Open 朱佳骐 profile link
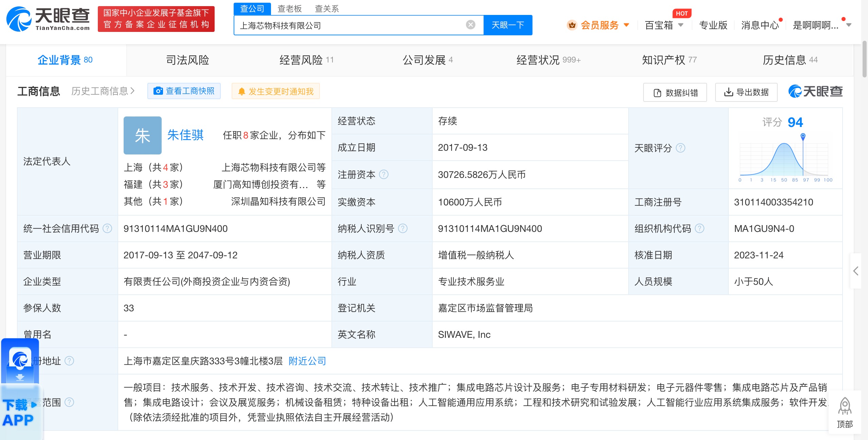Image resolution: width=868 pixels, height=440 pixels. point(185,135)
